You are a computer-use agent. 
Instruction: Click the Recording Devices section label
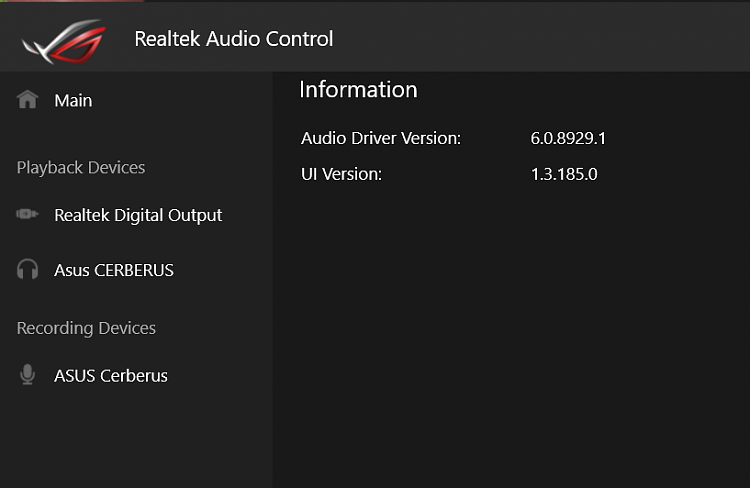pos(86,329)
